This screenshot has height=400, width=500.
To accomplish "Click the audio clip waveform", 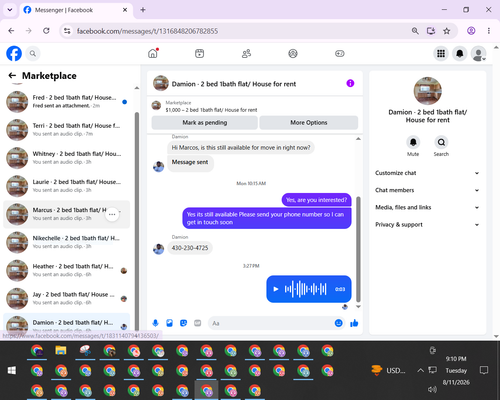I will [x=305, y=289].
